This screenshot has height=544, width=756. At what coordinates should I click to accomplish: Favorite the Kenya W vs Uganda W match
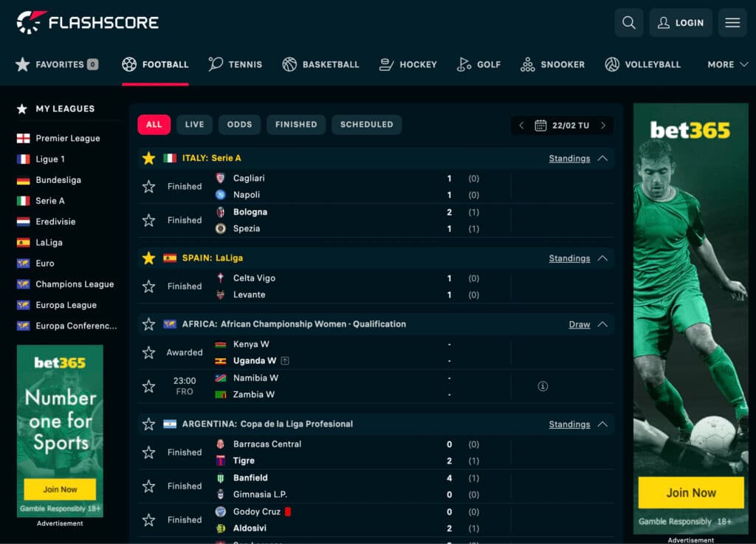coord(148,352)
